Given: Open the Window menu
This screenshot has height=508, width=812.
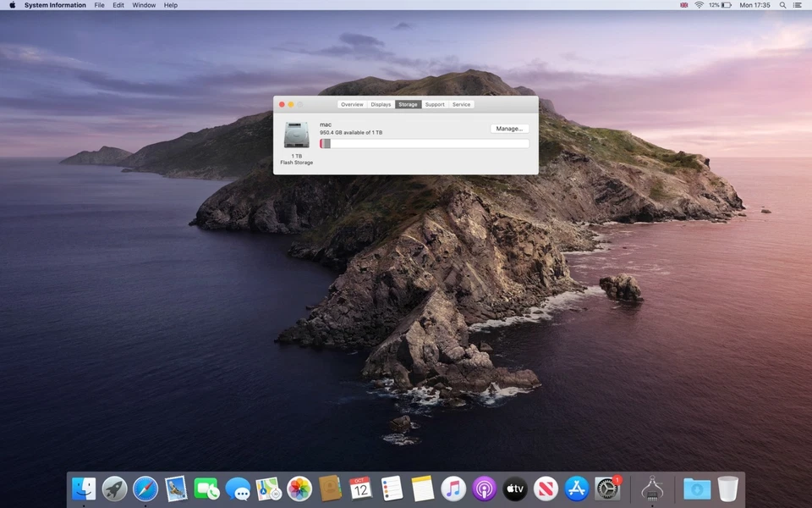Looking at the screenshot, I should [144, 5].
